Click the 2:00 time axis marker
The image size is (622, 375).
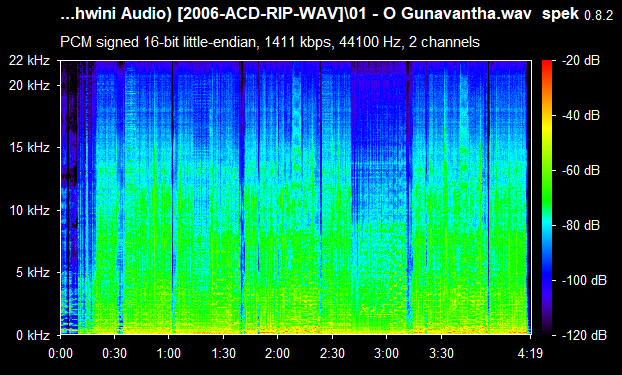tap(278, 353)
